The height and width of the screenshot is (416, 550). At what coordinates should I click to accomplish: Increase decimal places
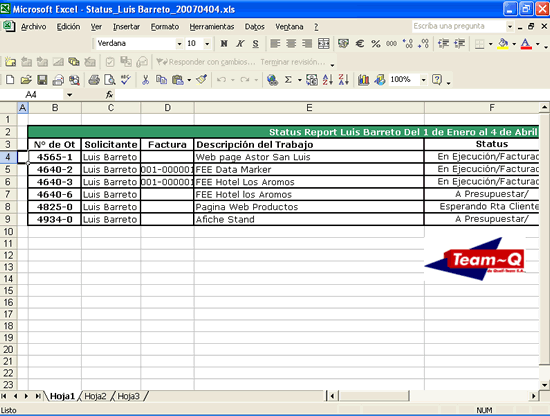click(x=408, y=43)
